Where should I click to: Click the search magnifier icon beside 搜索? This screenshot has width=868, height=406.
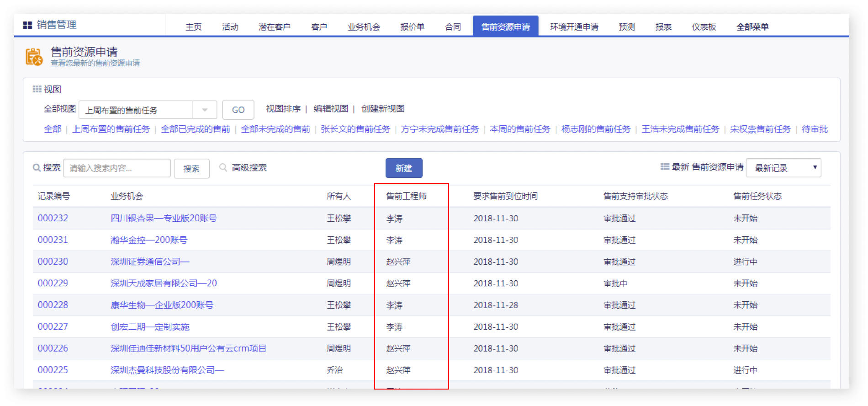(x=37, y=168)
